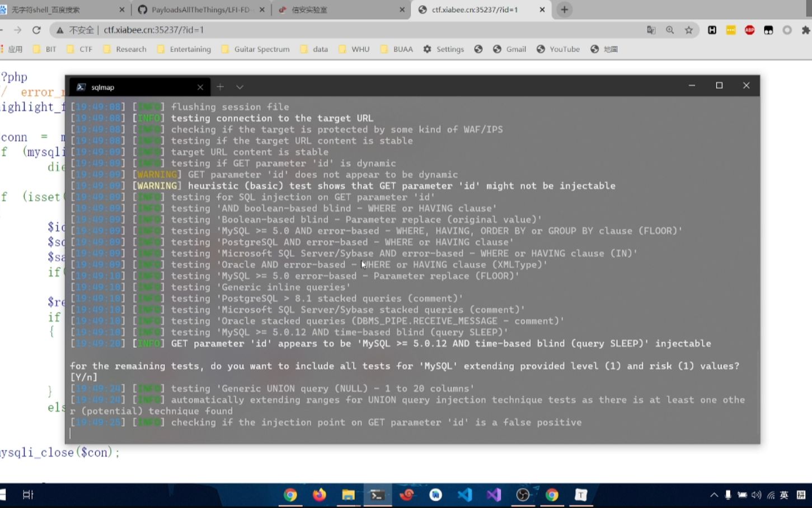812x508 pixels.
Task: Close the PayloadsAllTheThings tab
Action: pos(262,10)
